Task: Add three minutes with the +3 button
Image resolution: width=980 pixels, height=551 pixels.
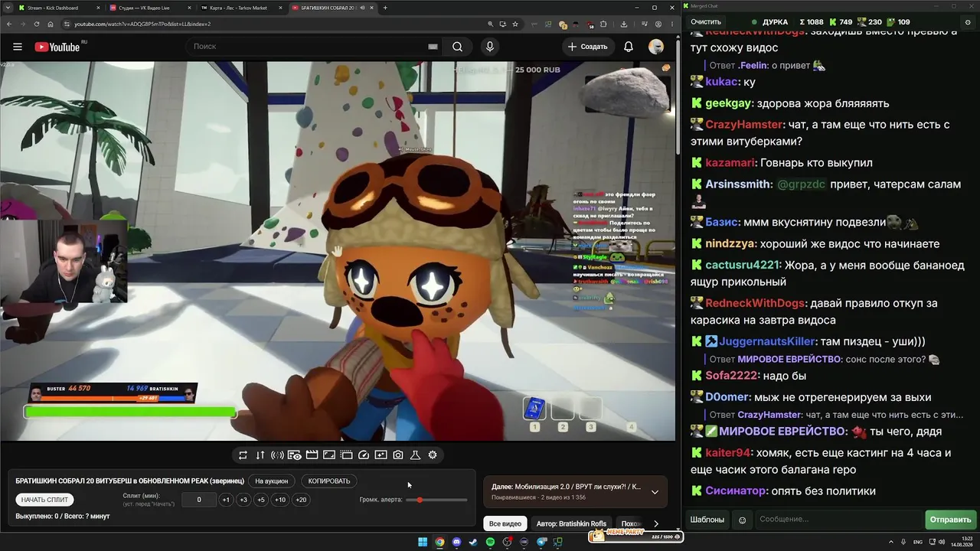Action: (x=243, y=500)
